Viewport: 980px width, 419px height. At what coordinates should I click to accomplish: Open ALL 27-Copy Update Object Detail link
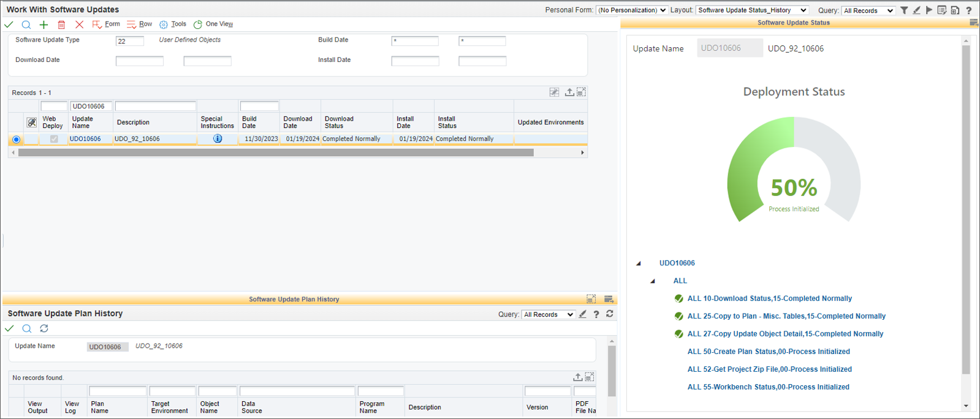785,334
